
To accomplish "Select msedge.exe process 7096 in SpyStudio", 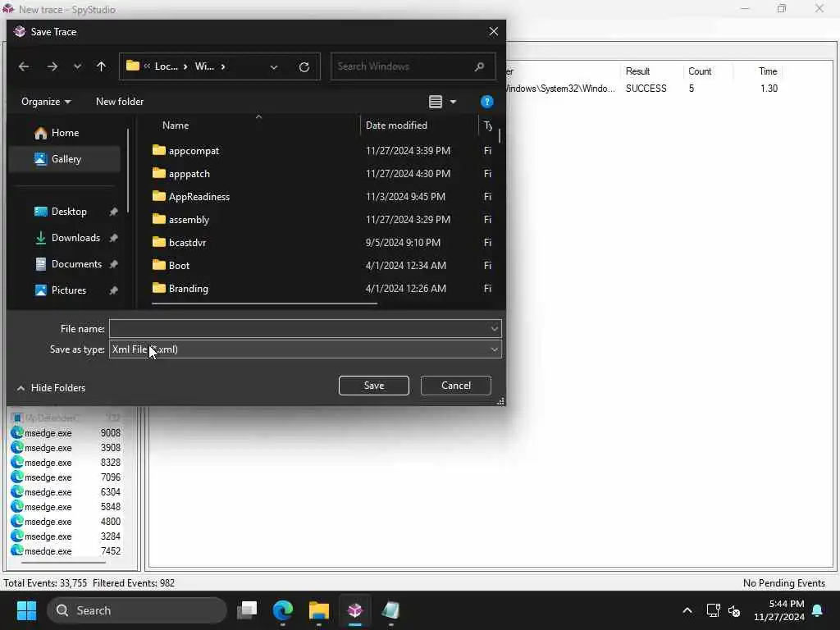I will point(66,477).
